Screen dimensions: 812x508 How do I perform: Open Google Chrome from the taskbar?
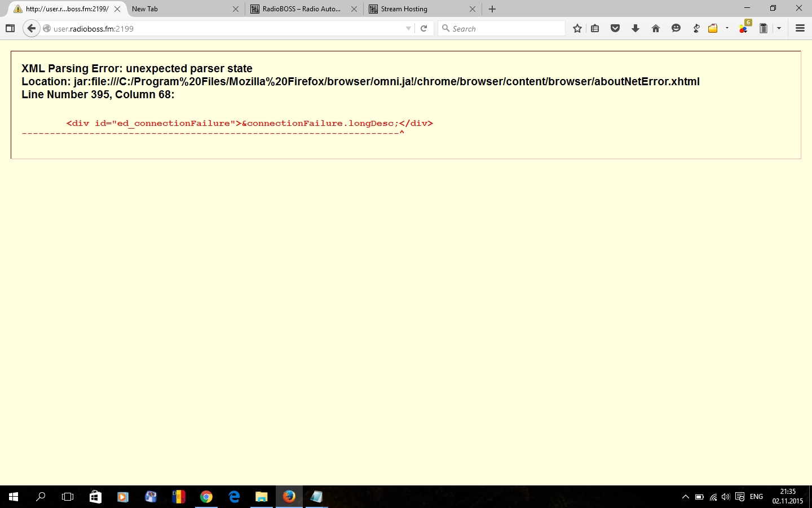[x=206, y=497]
